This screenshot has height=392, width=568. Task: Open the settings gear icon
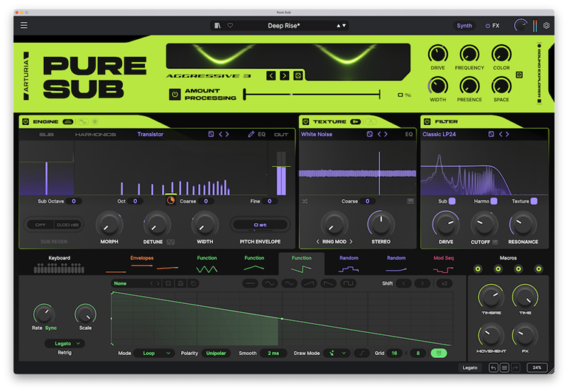click(x=546, y=26)
